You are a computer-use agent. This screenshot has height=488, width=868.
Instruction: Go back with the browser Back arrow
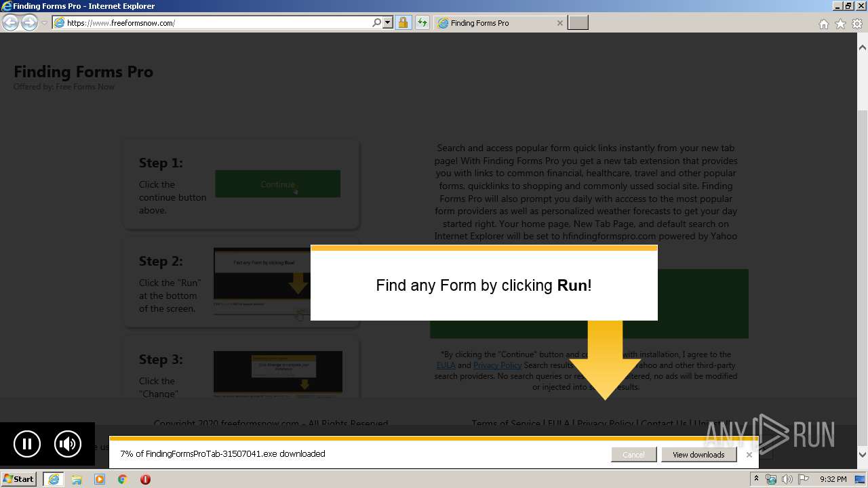click(x=10, y=23)
